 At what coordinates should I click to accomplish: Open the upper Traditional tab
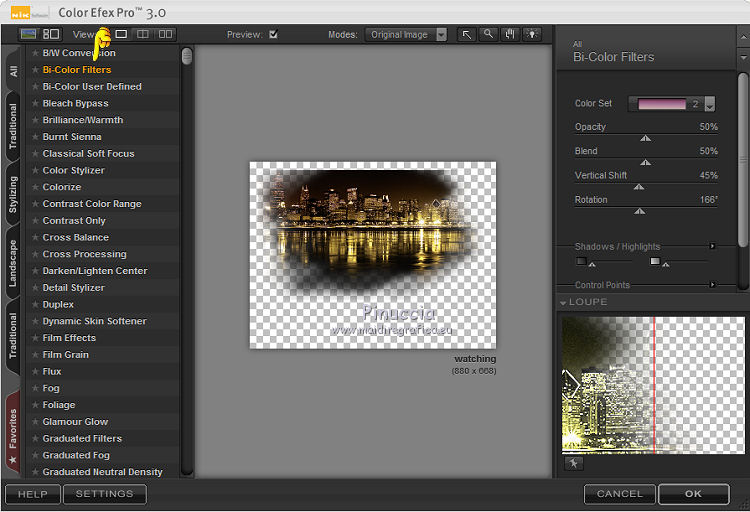[13, 126]
